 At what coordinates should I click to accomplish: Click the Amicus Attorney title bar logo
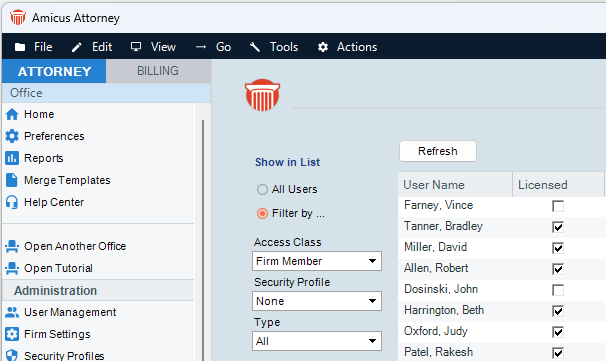coord(18,17)
